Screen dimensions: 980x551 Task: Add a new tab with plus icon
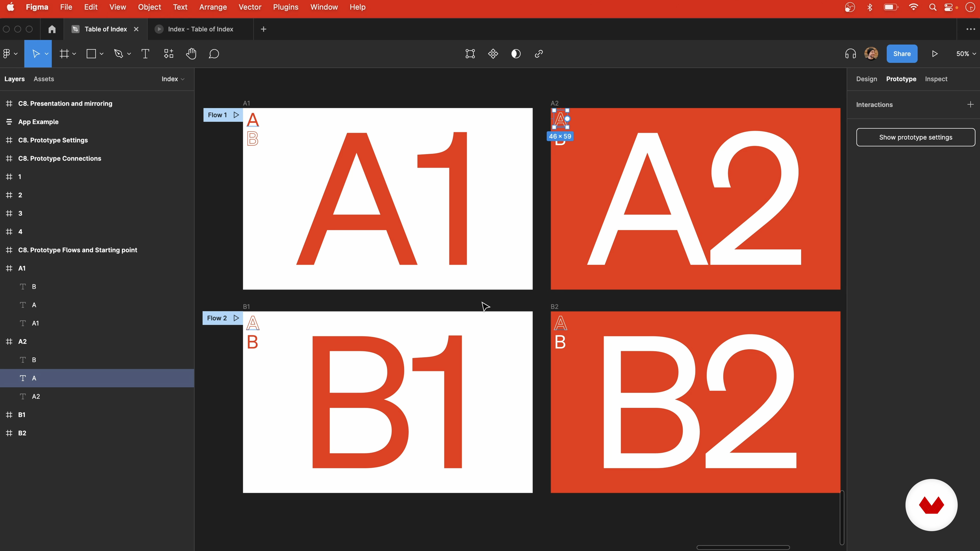pyautogui.click(x=264, y=29)
